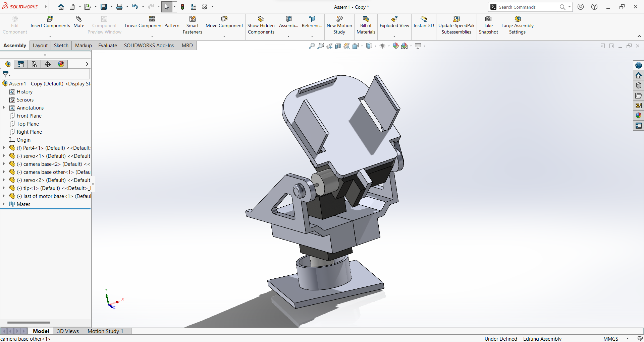Activate Zoom to Fit
The image size is (644, 342).
coord(312,46)
